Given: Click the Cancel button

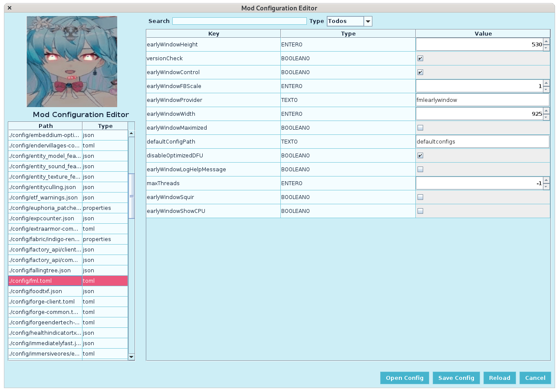Looking at the screenshot, I should point(535,378).
